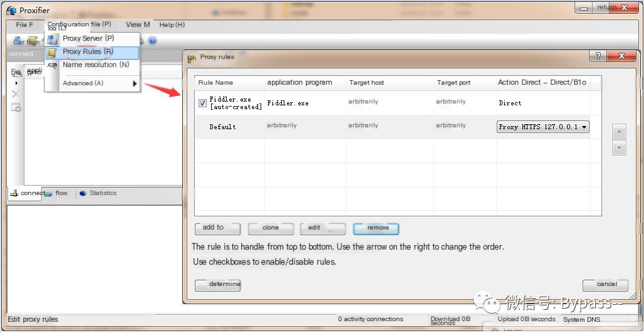Click the gray X icon in left sidebar

pos(16,93)
